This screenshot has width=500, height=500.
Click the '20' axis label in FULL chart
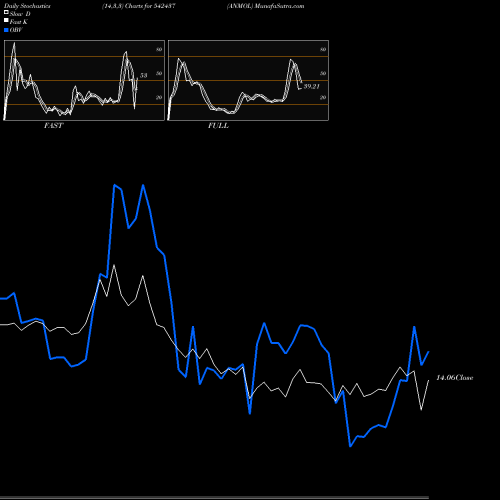pyautogui.click(x=323, y=97)
